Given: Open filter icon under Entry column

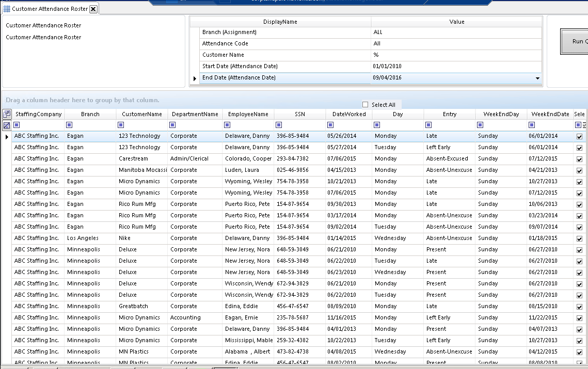Looking at the screenshot, I should point(428,125).
